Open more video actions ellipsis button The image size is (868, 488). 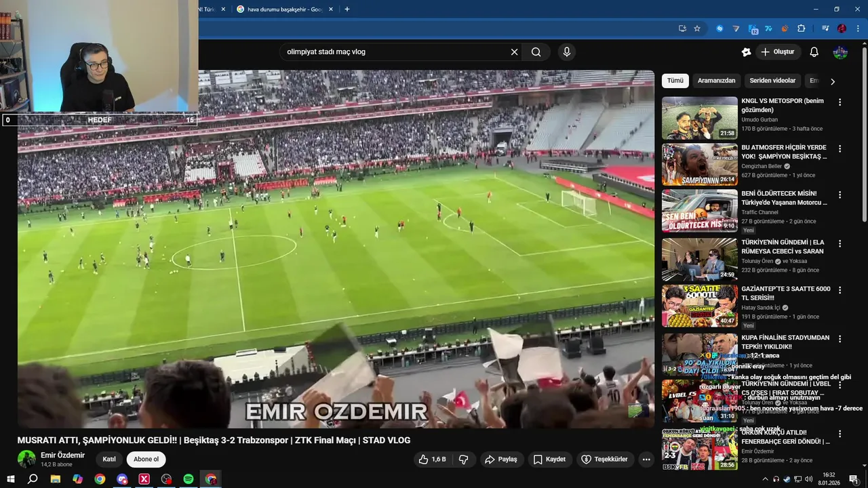(646, 460)
